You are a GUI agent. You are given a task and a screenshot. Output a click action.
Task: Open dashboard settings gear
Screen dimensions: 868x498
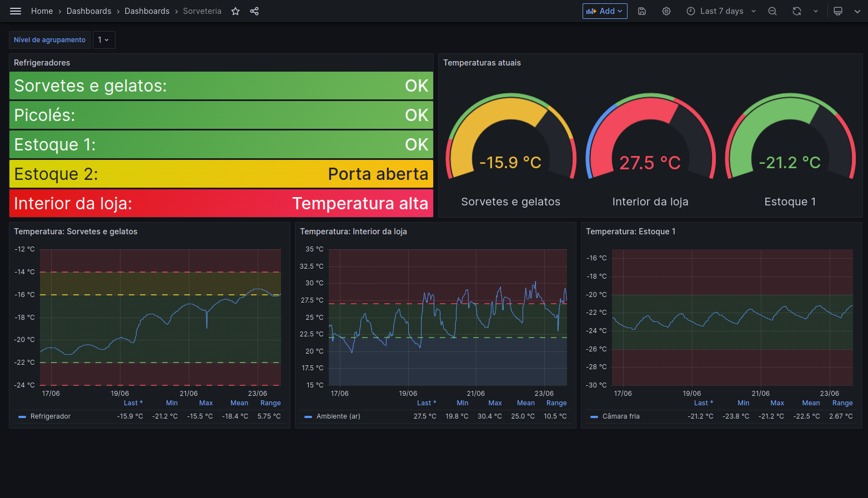666,11
